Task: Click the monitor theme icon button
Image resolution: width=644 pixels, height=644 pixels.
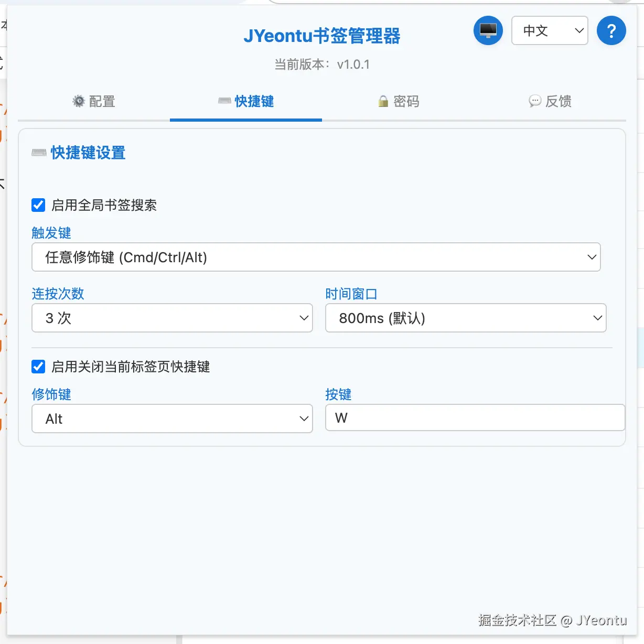Action: 488,30
